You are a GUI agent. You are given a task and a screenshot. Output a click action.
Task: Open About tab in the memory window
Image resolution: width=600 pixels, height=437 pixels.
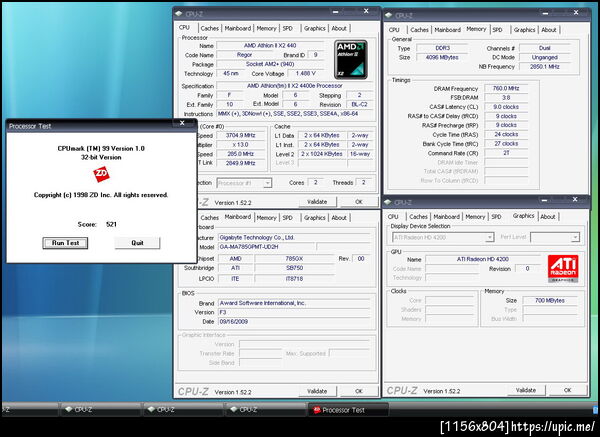click(549, 30)
